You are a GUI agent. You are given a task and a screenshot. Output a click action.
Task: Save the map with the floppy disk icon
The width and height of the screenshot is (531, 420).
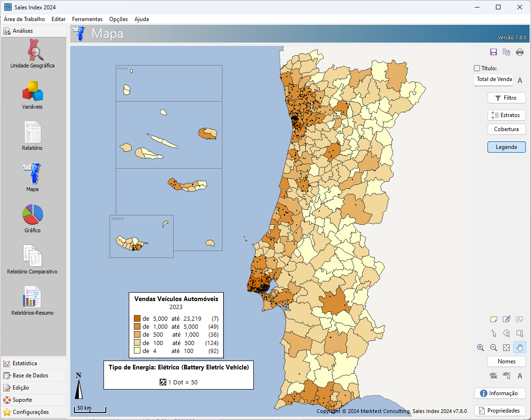point(493,52)
